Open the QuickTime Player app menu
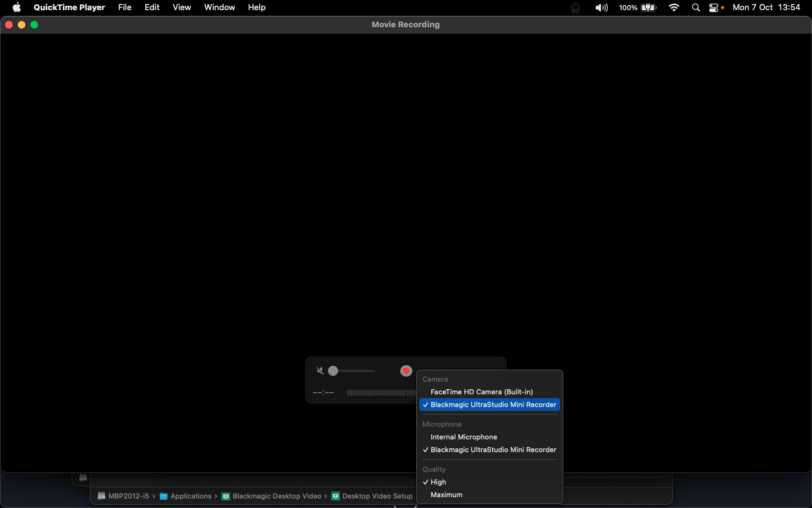 pos(69,8)
